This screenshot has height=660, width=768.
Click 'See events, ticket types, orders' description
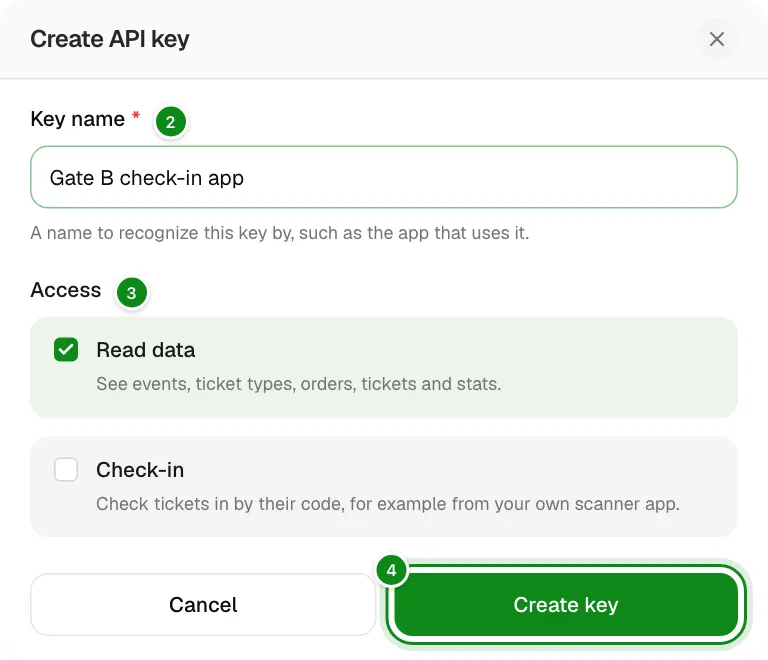click(298, 384)
